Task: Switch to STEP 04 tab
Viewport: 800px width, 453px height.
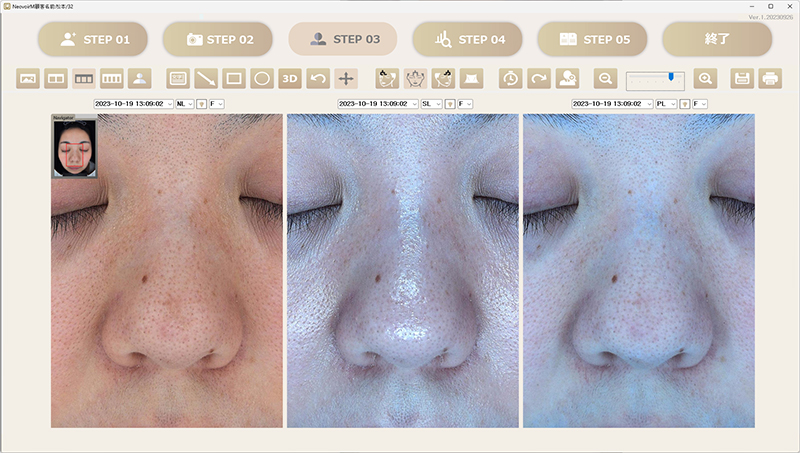Action: click(468, 40)
